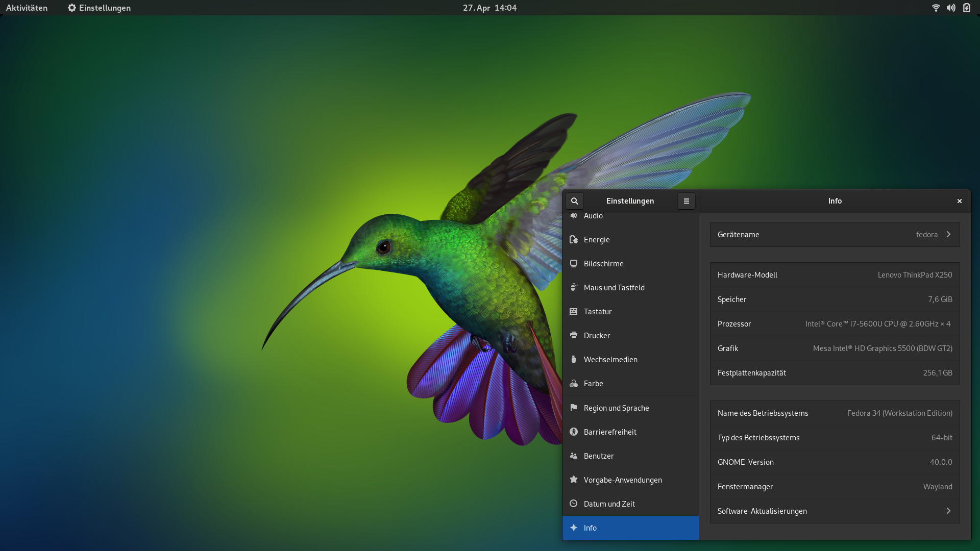Click the Energie battery icon in sidebar
The image size is (980, 551).
pyautogui.click(x=574, y=240)
